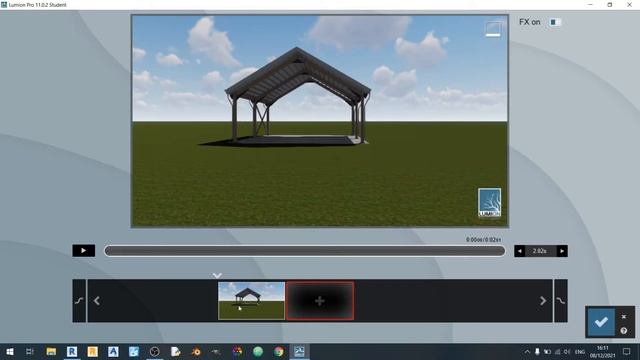640x360 pixels.
Task: Open the taskbar clock and date
Action: (x=602, y=352)
